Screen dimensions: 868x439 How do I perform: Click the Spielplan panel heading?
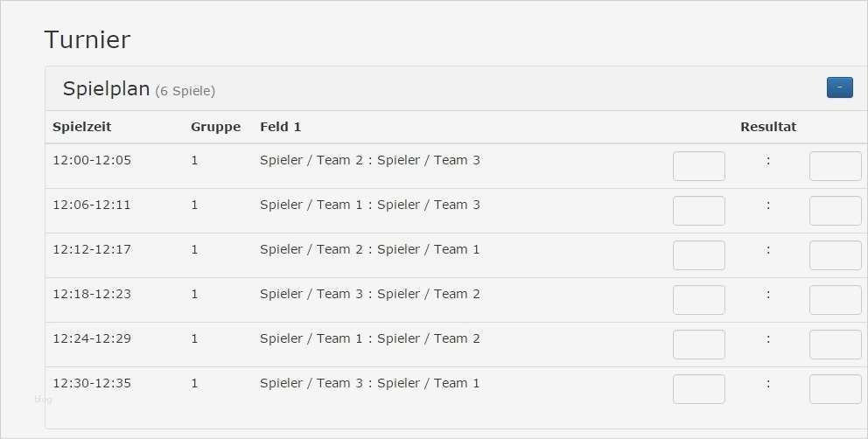106,89
